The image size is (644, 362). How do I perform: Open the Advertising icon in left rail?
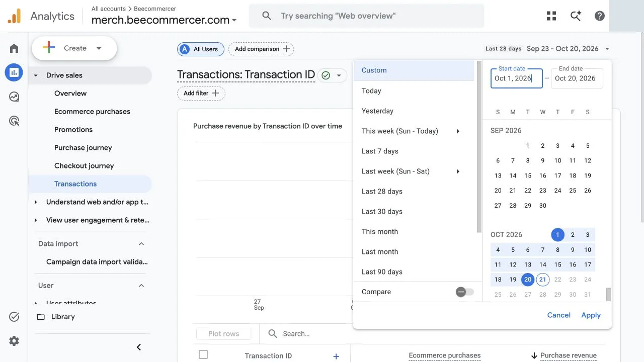point(14,121)
